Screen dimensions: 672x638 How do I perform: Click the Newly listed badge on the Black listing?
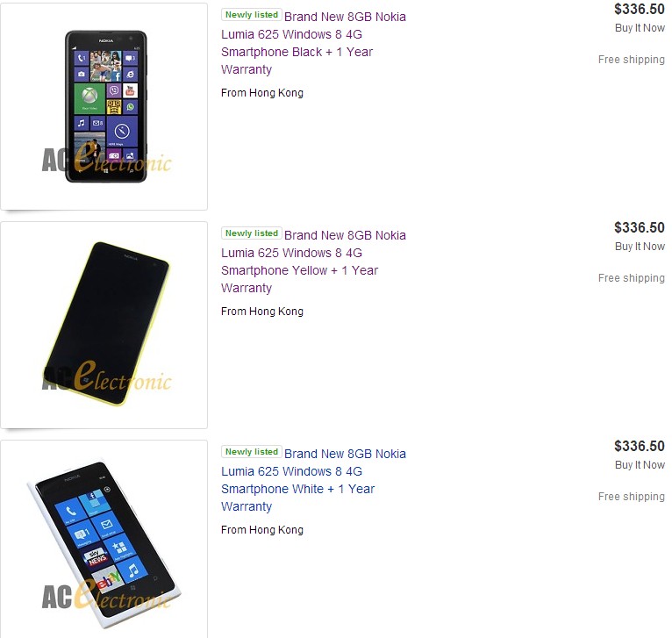click(252, 15)
